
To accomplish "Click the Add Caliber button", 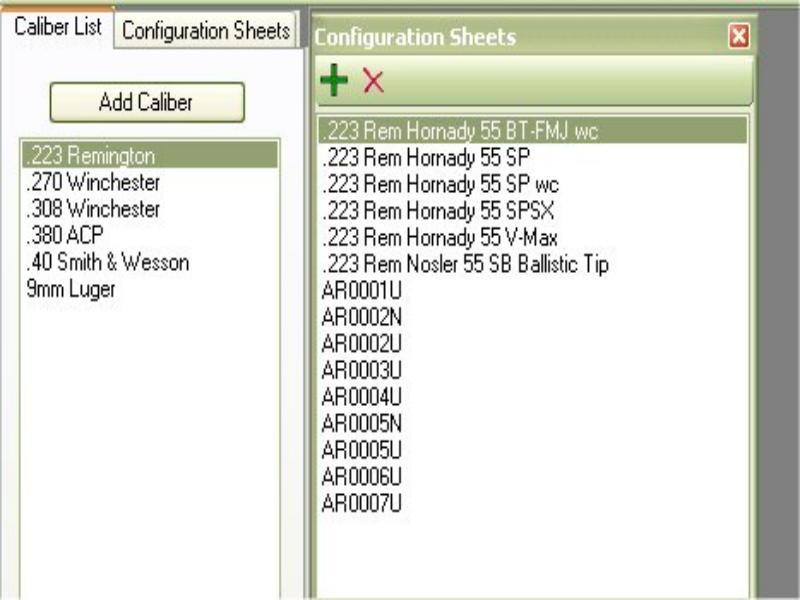I will click(147, 102).
